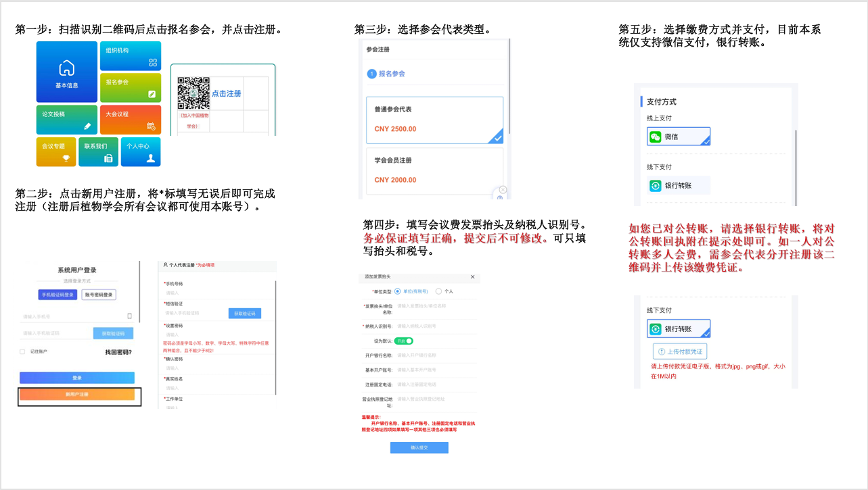Select the 论文投稿 tile

click(x=67, y=120)
